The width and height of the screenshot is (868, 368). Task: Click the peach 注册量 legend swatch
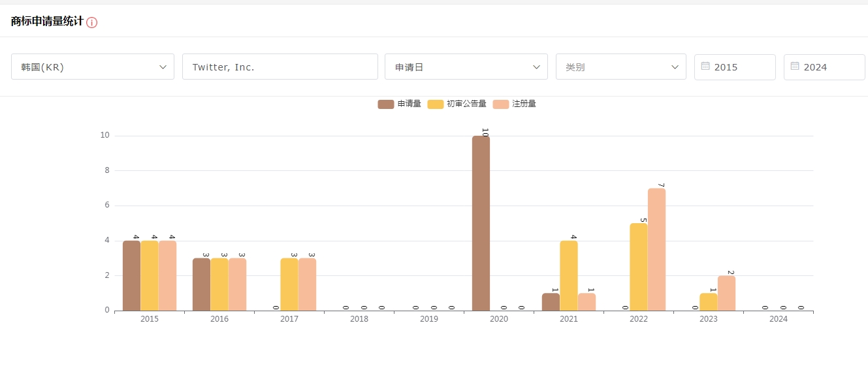click(501, 104)
